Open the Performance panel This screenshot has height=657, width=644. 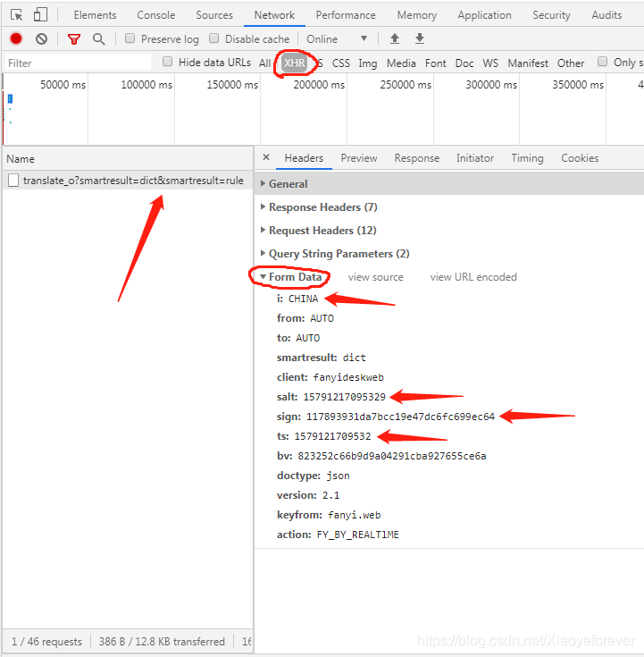coord(346,15)
